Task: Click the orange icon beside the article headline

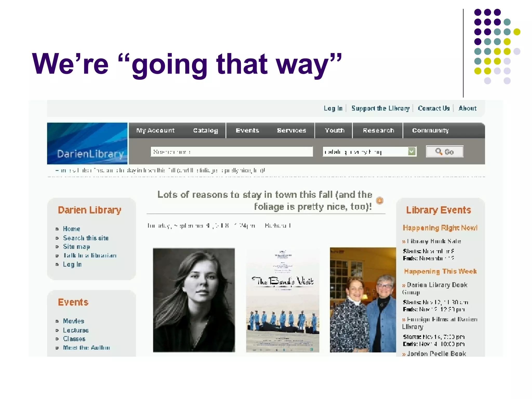Action: pyautogui.click(x=380, y=201)
